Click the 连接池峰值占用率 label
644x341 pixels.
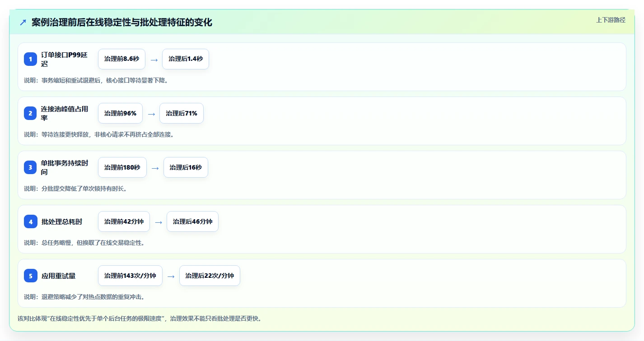point(65,113)
